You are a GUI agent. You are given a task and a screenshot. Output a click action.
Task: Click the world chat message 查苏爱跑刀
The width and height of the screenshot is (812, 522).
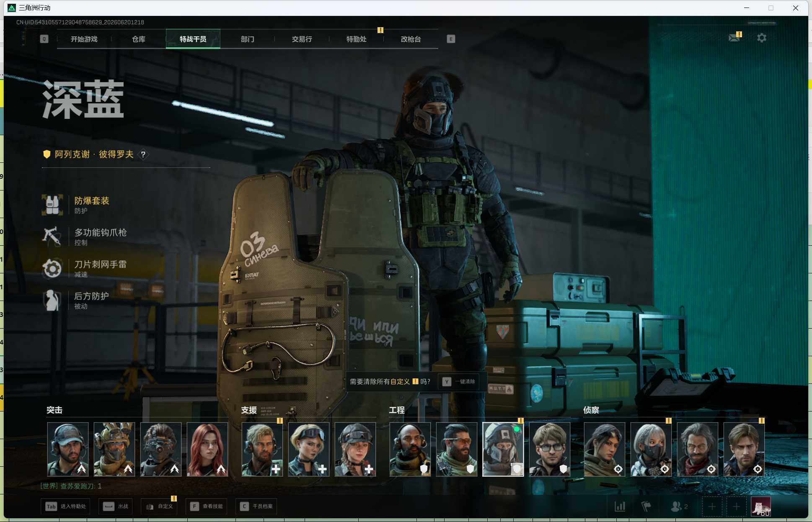(71, 486)
